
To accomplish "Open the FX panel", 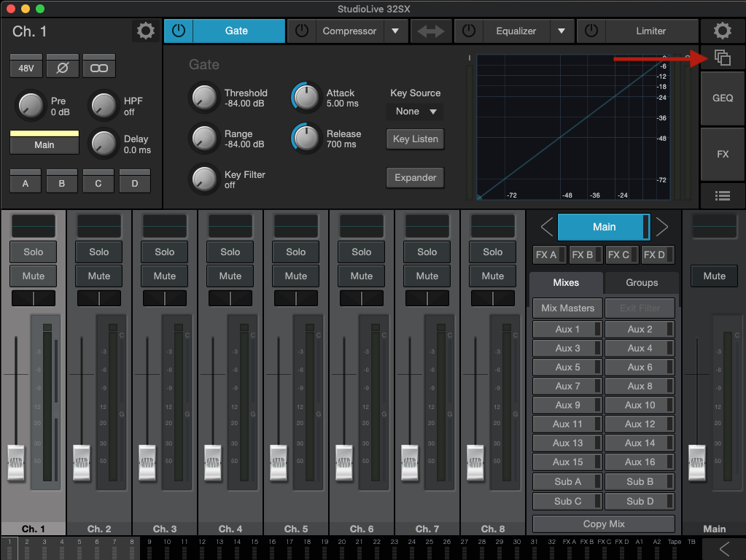I will point(722,154).
